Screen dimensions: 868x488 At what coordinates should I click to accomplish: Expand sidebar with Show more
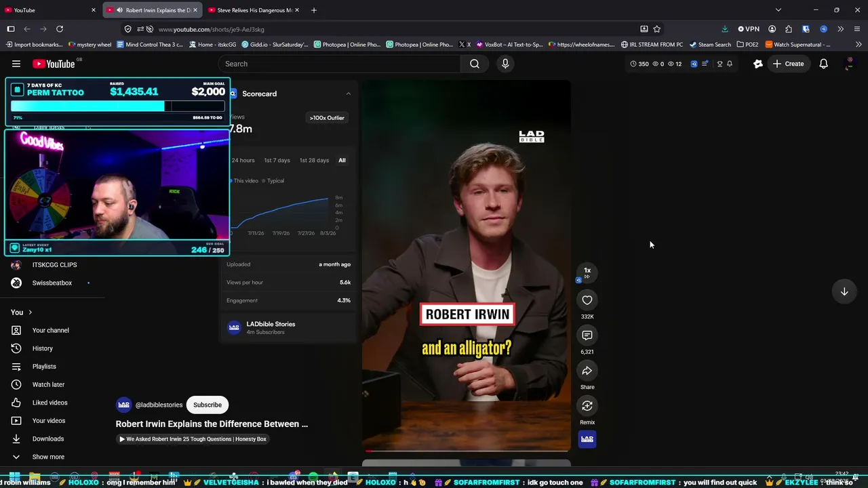[48, 457]
